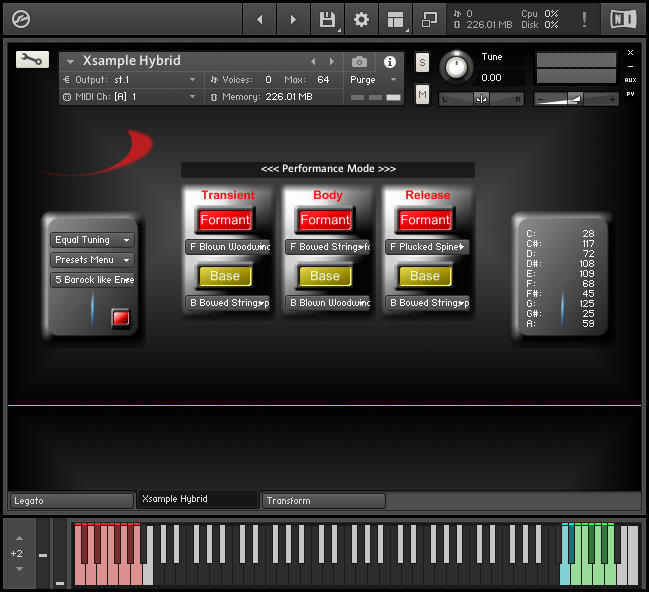
Task: Shift keyboard octave down arrow
Action: pyautogui.click(x=19, y=569)
